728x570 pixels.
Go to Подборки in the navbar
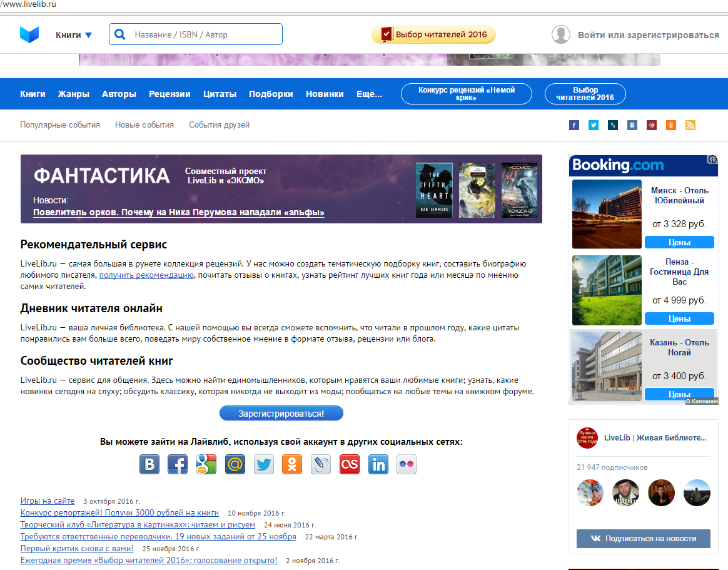[271, 94]
